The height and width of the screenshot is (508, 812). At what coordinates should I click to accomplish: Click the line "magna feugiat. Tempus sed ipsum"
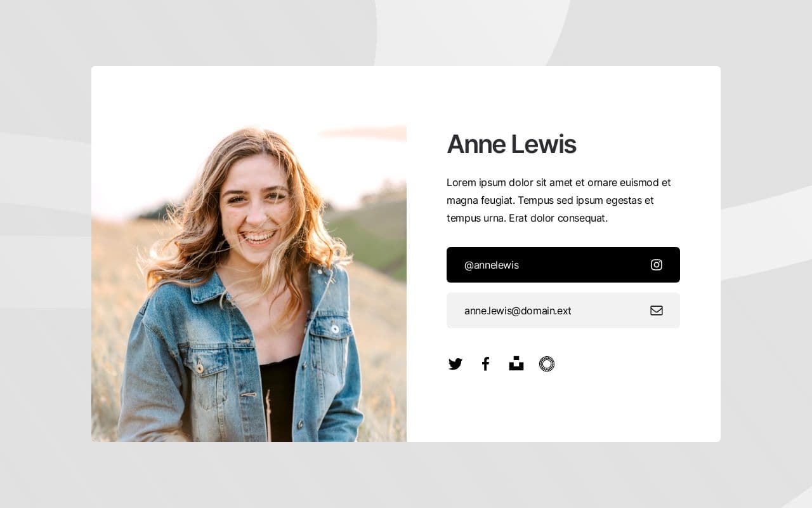tap(550, 200)
